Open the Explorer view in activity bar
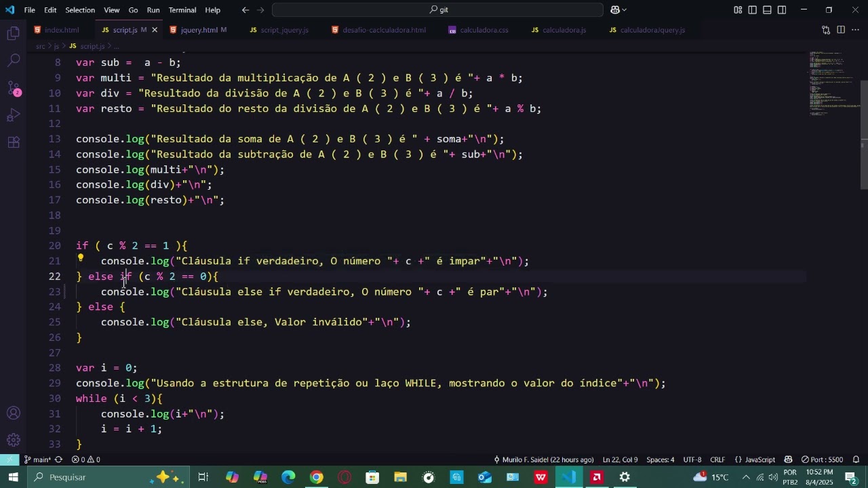The width and height of the screenshot is (868, 488). [13, 33]
